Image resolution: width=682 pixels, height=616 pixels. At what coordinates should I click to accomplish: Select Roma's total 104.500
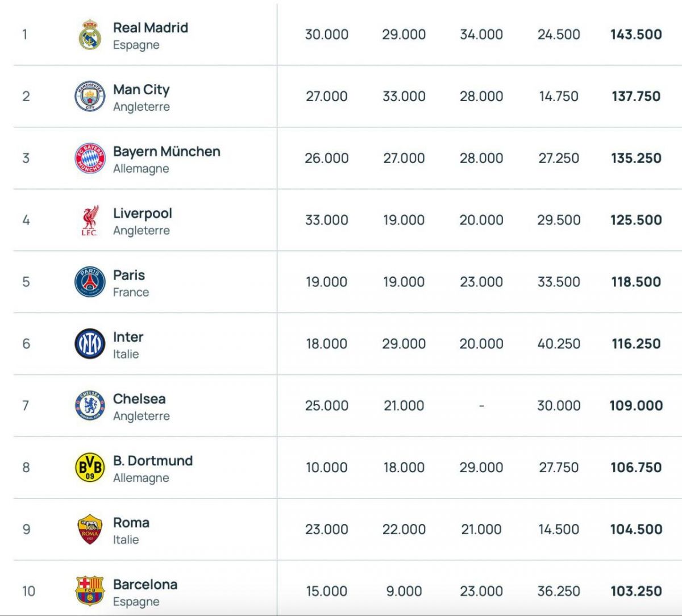tap(636, 530)
